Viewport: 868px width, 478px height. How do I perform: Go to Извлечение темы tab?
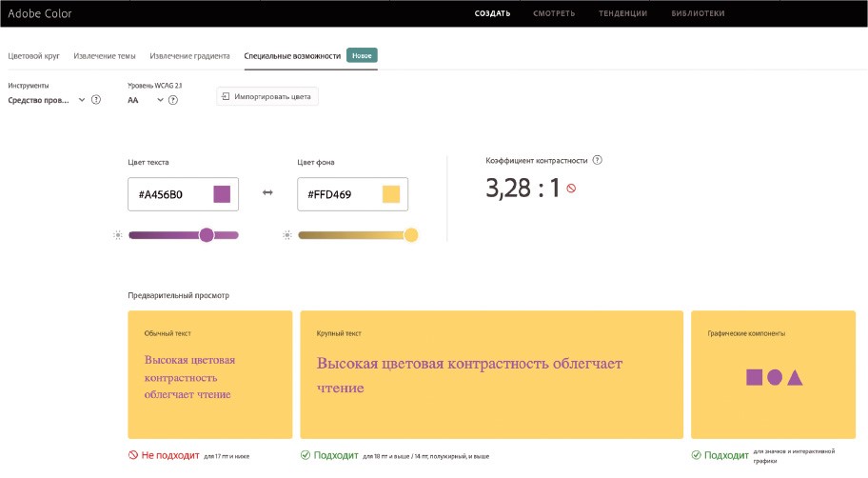(x=105, y=56)
